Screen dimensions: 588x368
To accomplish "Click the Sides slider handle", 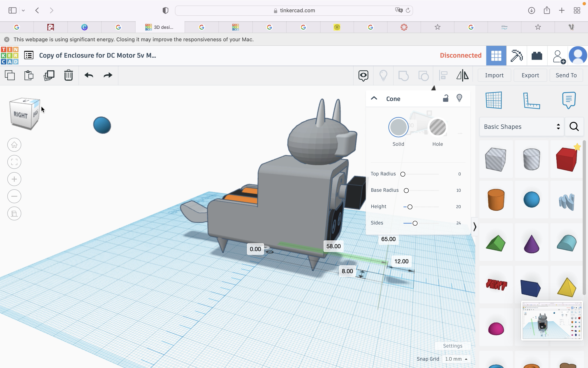I will point(415,223).
